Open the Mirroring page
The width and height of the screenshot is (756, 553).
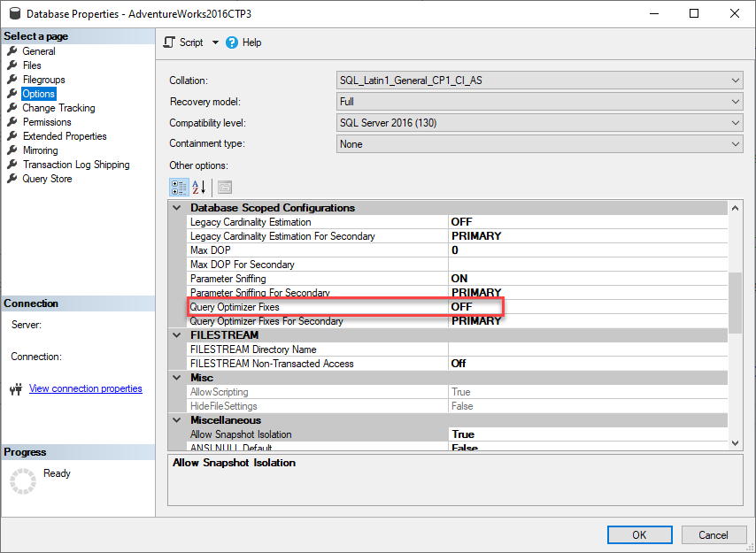point(41,150)
